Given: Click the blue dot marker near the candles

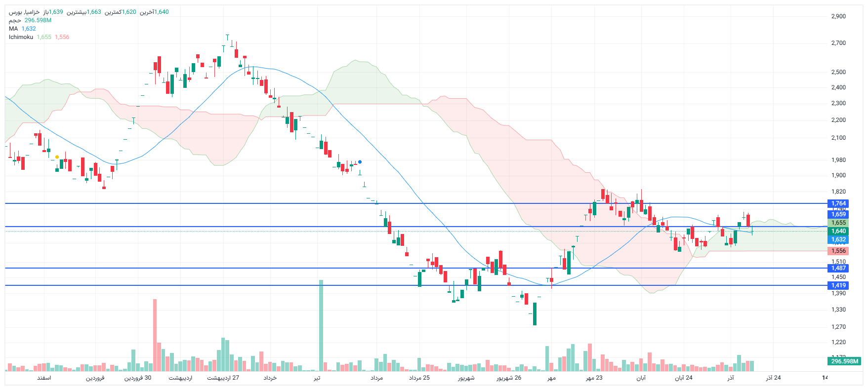Looking at the screenshot, I should pyautogui.click(x=360, y=162).
